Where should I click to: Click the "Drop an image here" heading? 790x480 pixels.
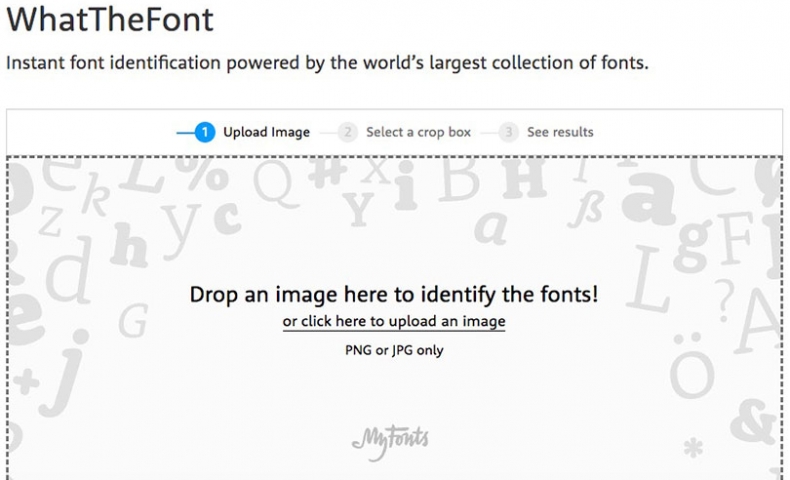pos(394,295)
